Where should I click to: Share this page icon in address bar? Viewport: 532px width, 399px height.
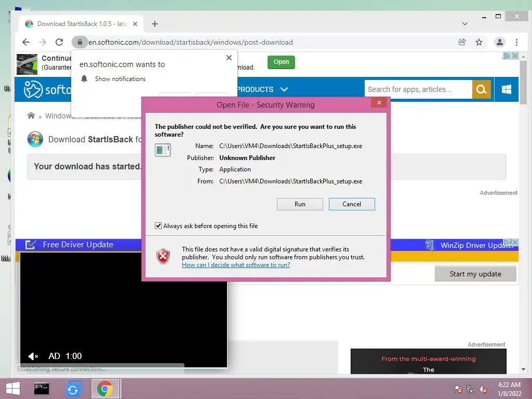click(462, 42)
